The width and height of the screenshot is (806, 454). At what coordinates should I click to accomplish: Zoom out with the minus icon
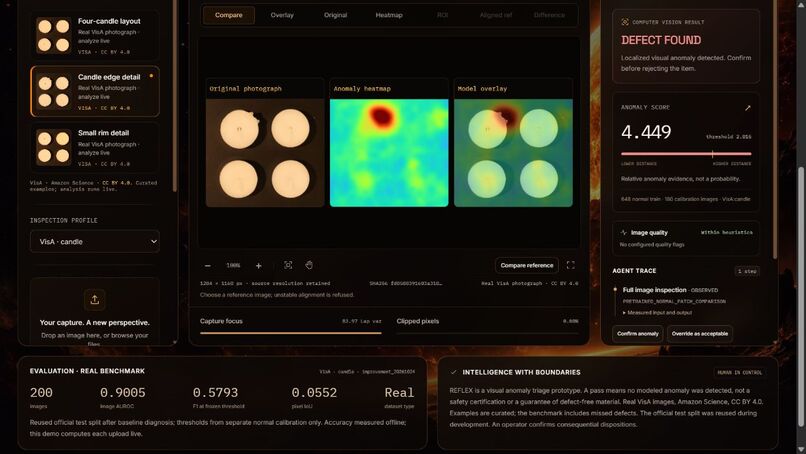(208, 266)
